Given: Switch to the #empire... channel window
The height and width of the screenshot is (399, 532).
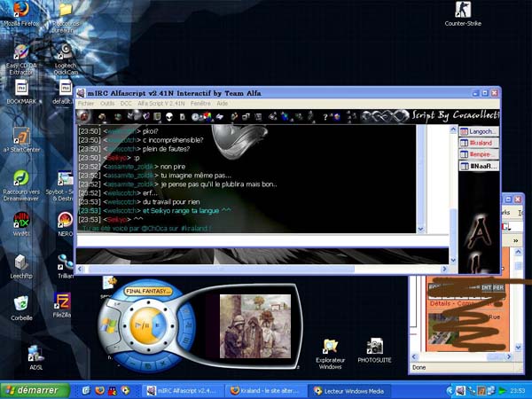Looking at the screenshot, I should 479,154.
